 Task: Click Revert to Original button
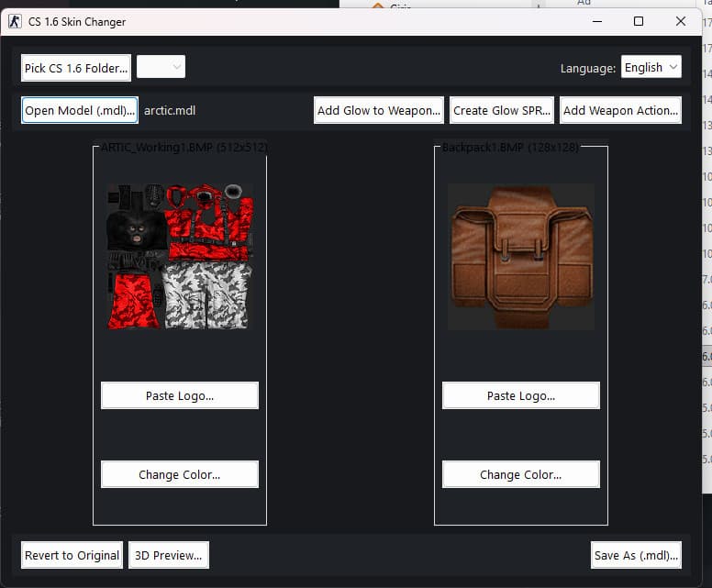[72, 555]
